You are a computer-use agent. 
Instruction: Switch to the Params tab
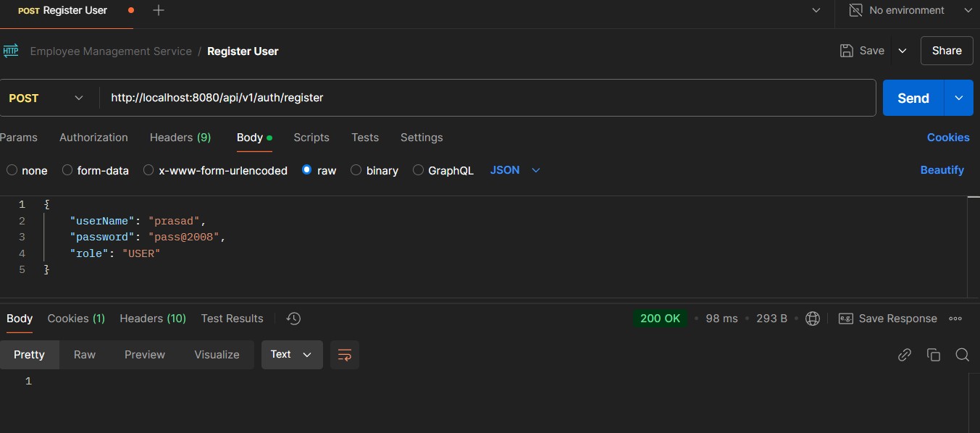point(19,138)
